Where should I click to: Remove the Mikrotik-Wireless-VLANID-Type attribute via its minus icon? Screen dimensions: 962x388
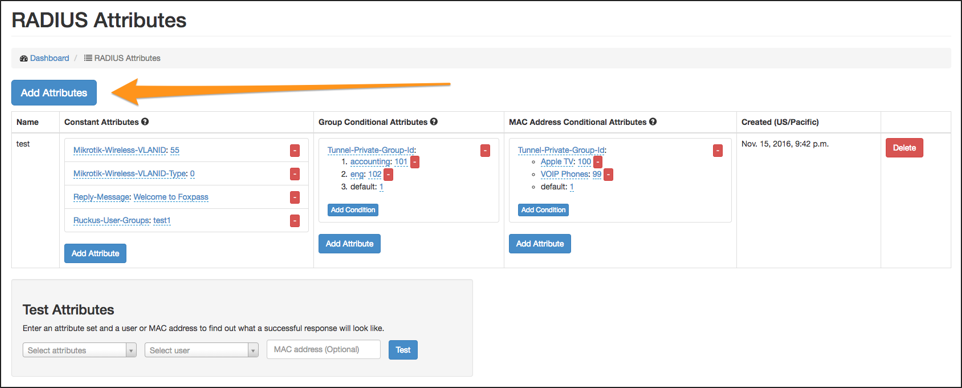[294, 174]
